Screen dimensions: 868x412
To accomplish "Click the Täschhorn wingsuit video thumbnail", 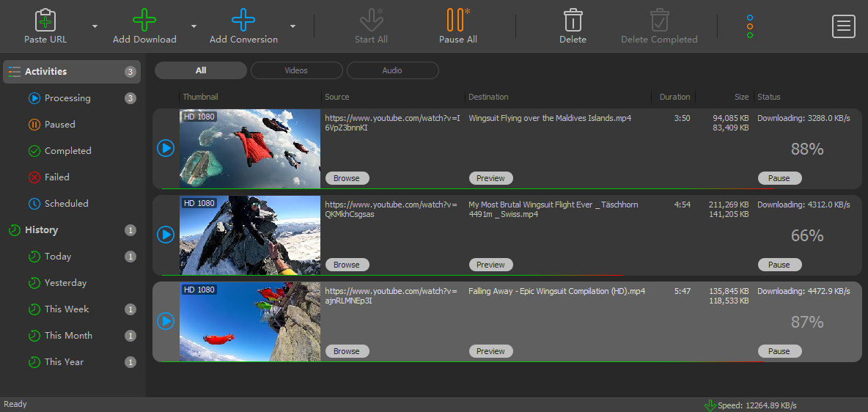I will [x=250, y=235].
